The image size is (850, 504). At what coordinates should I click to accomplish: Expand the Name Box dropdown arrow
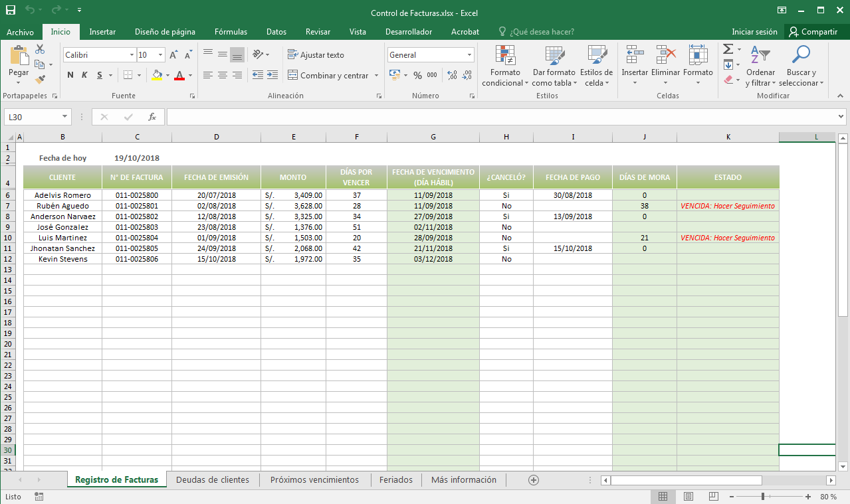pos(65,117)
